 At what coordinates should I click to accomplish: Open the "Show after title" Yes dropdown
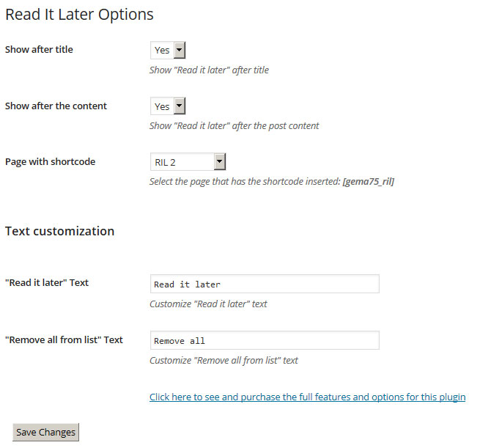coord(168,50)
